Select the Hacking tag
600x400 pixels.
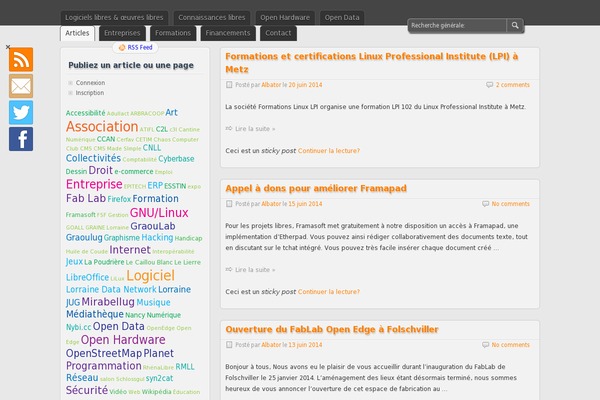[x=157, y=237]
